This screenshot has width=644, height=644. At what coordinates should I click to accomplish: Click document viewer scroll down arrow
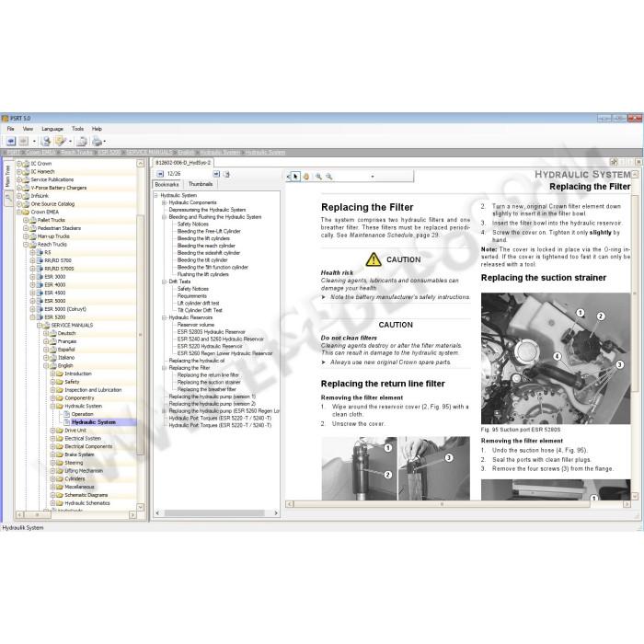(x=634, y=496)
